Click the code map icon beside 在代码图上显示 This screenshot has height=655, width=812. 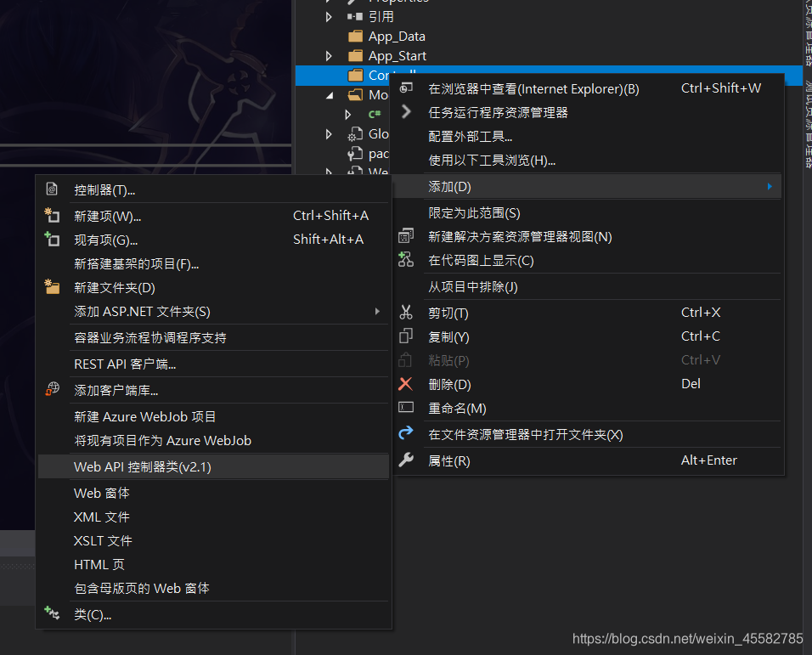(x=406, y=259)
